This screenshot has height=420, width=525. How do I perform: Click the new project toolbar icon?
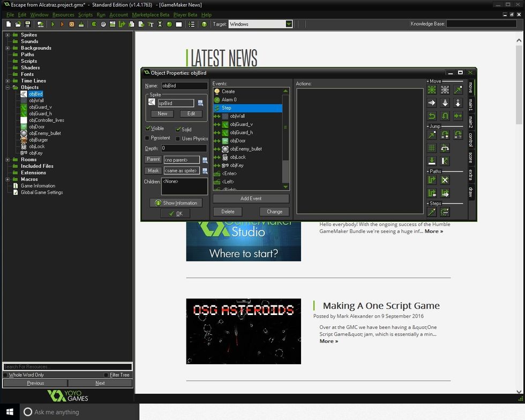pos(9,24)
